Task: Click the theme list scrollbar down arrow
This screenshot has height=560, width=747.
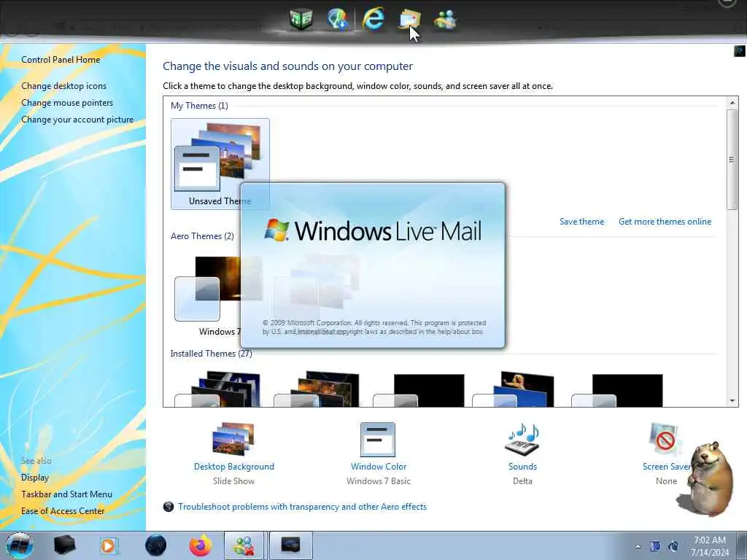Action: click(732, 401)
